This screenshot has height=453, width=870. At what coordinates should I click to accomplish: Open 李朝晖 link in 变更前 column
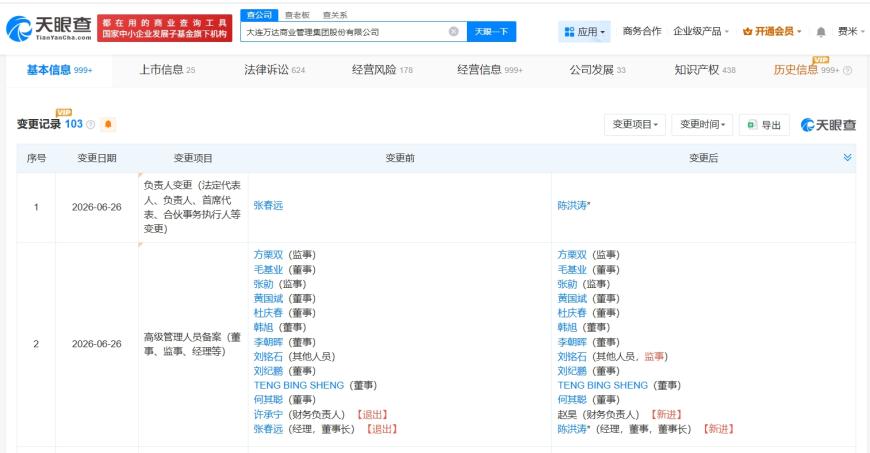(x=269, y=342)
